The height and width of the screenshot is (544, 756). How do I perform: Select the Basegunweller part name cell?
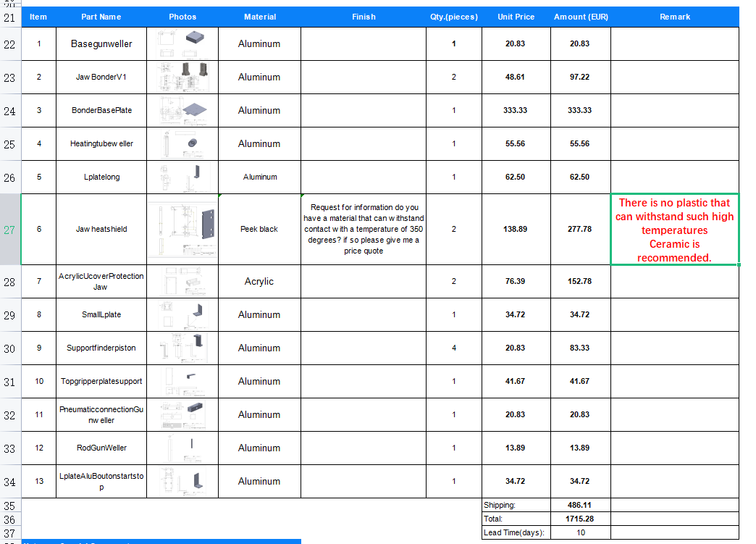point(101,44)
